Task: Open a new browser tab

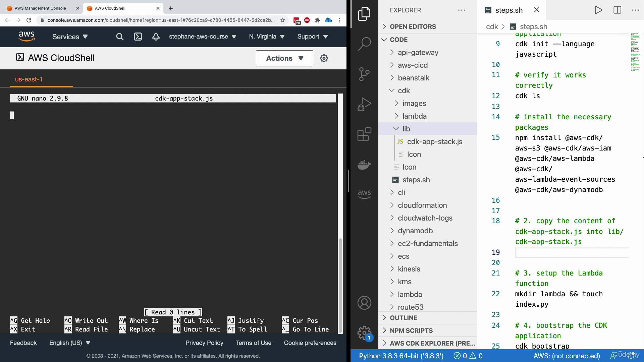Action: coord(171,8)
